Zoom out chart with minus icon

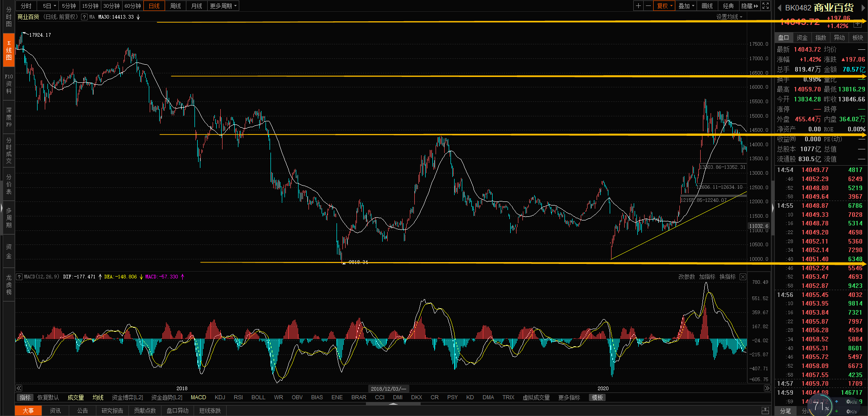(648, 6)
